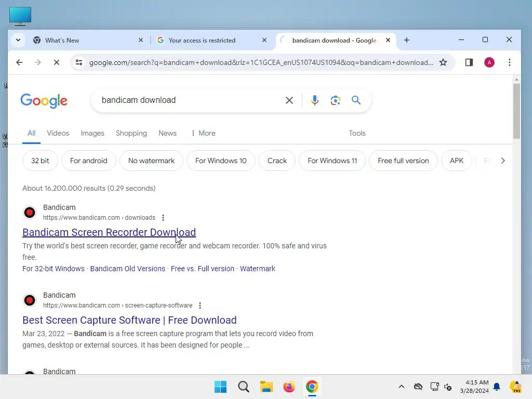Stop loading the page

(56, 62)
